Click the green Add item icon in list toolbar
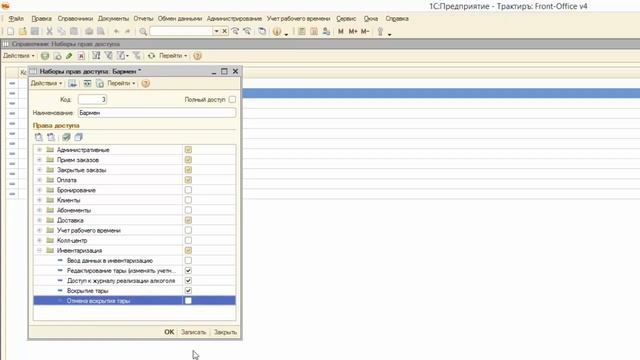 (45, 56)
